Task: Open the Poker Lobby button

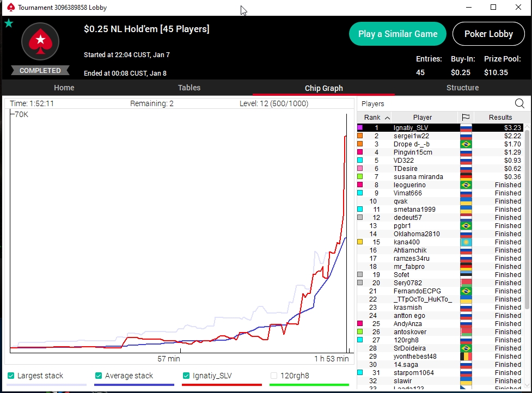Action: coord(488,34)
